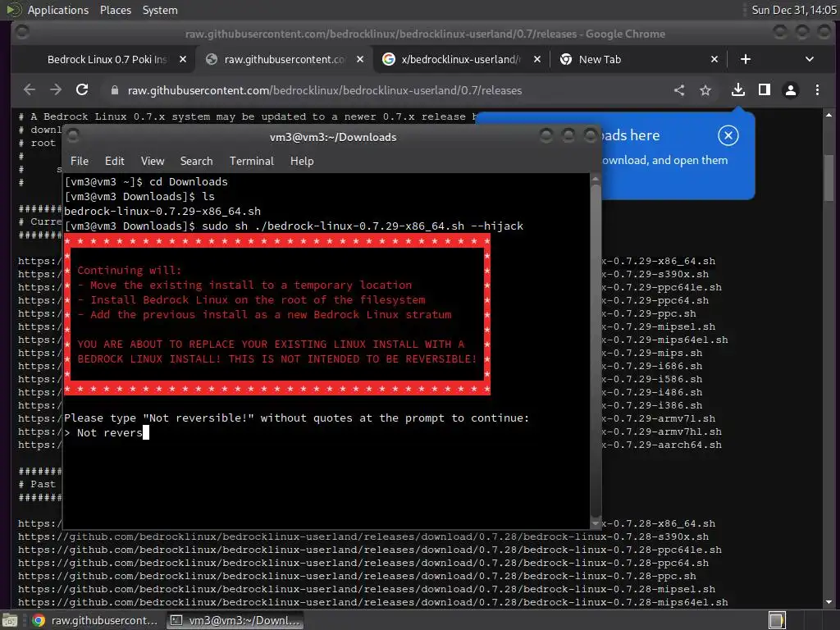Click Chrome window menu icon in titlebar
Image resolution: width=840 pixels, height=630 pixels.
[x=22, y=32]
